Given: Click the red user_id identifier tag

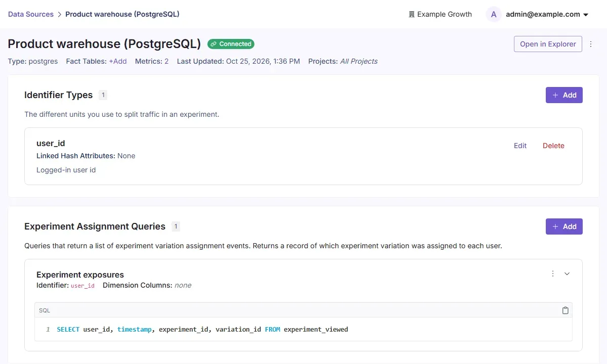Looking at the screenshot, I should click(x=82, y=286).
